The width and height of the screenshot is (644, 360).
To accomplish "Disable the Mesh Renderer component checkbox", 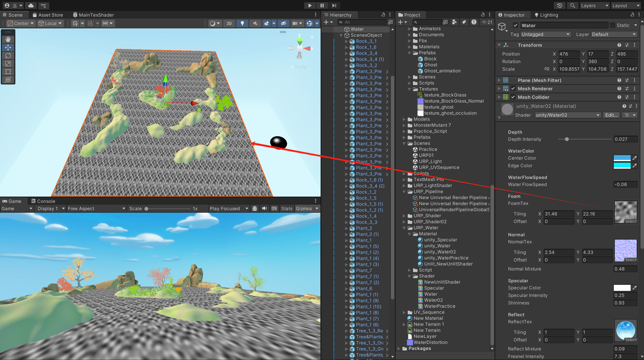I will (513, 89).
